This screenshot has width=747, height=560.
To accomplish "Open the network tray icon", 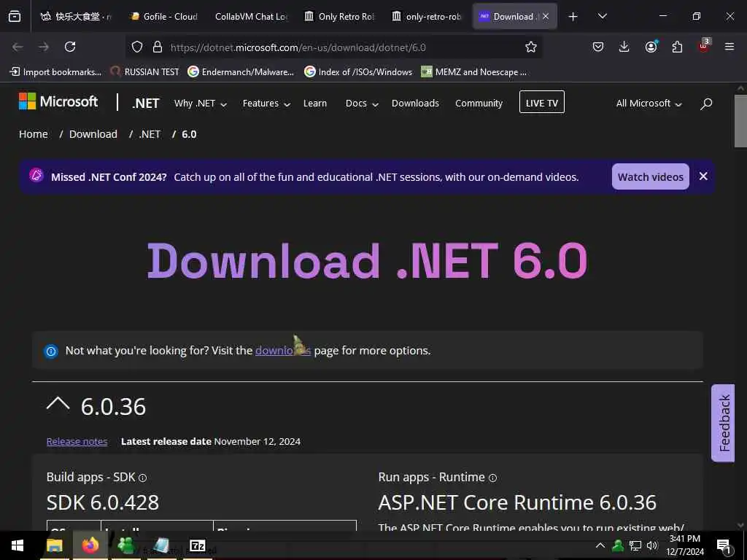I will tap(635, 545).
